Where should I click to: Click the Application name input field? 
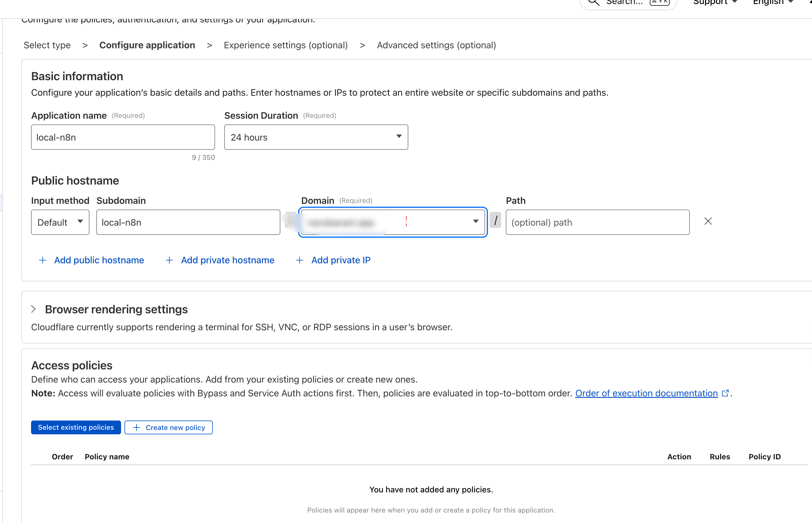point(123,137)
